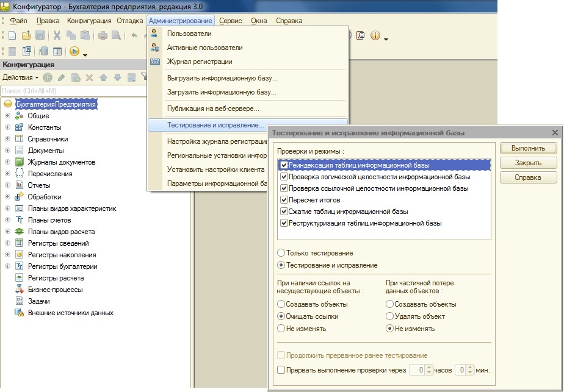
Task: Click the Move down arrow icon
Action: (x=117, y=77)
